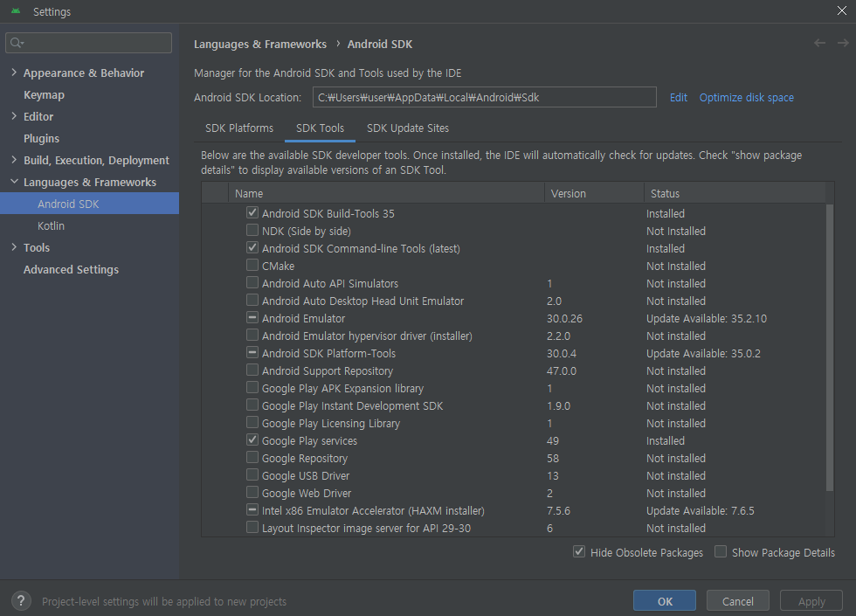
Task: Click version '7.5.6' cell
Action: (x=558, y=510)
